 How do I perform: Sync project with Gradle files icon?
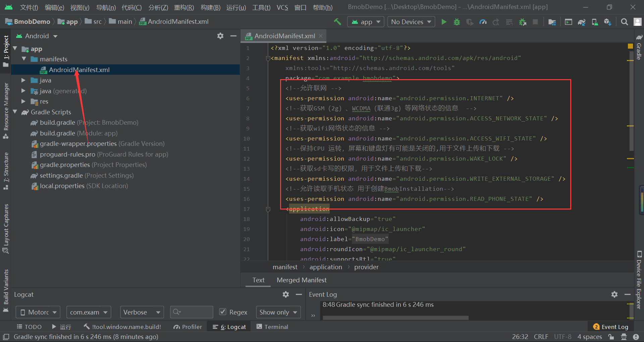coord(581,22)
